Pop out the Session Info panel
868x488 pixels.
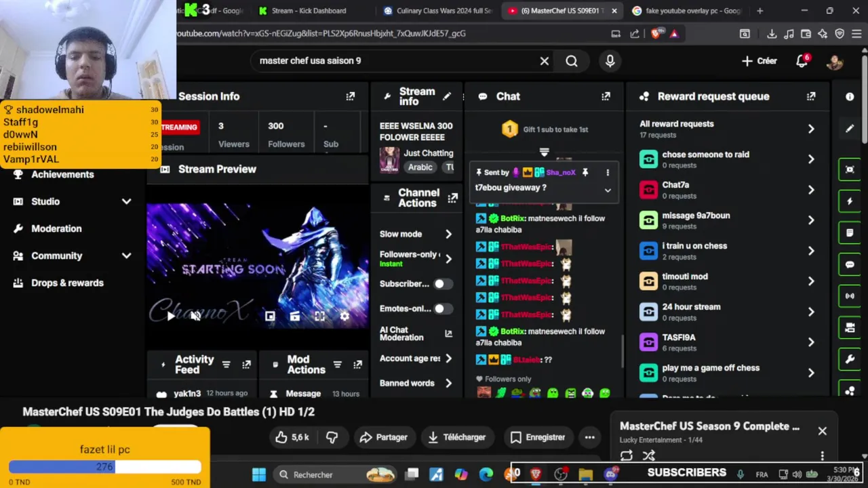[x=350, y=96]
